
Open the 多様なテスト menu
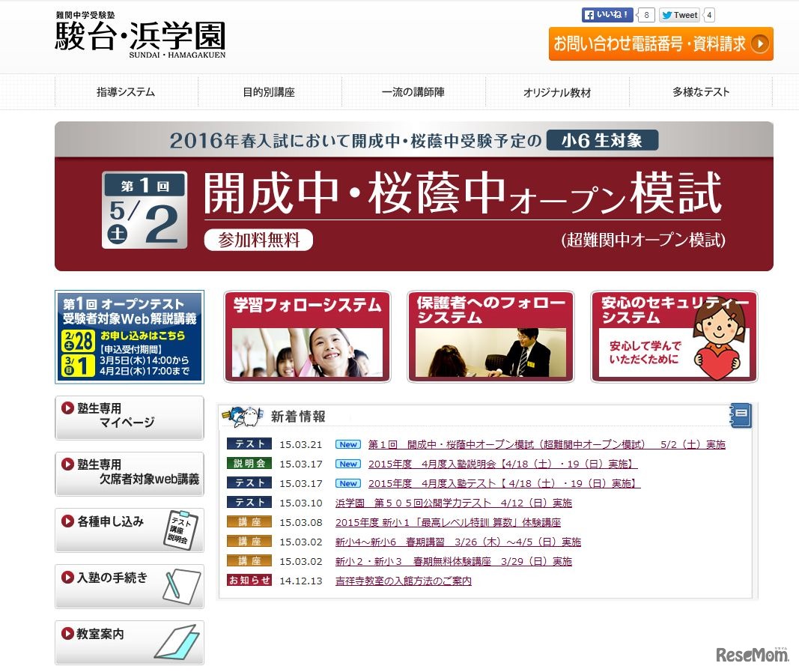click(x=701, y=92)
